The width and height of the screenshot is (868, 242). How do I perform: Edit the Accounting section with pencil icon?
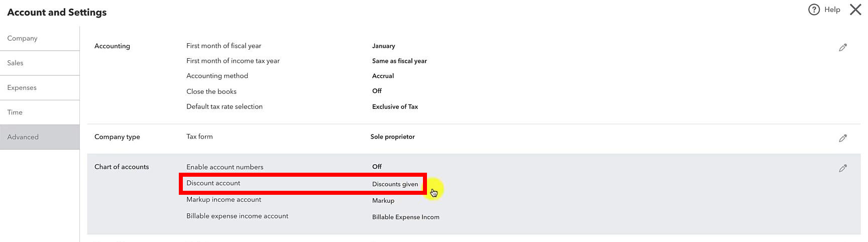coord(843,47)
